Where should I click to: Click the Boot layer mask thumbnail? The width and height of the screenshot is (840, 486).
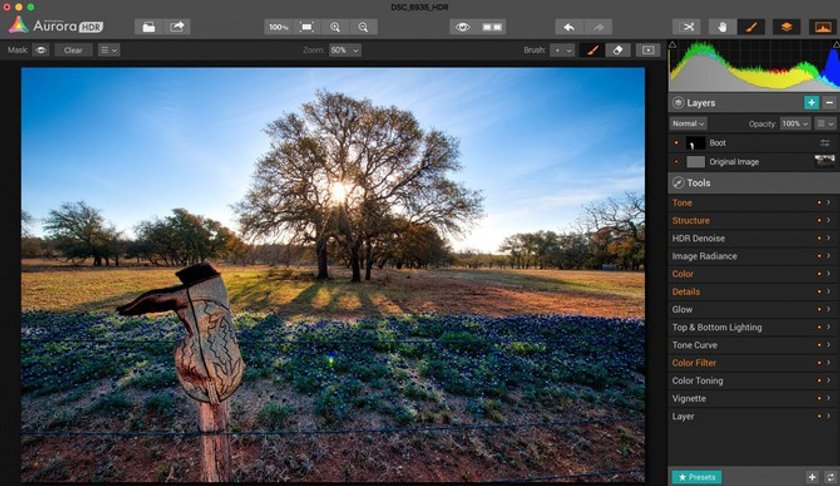(x=695, y=143)
